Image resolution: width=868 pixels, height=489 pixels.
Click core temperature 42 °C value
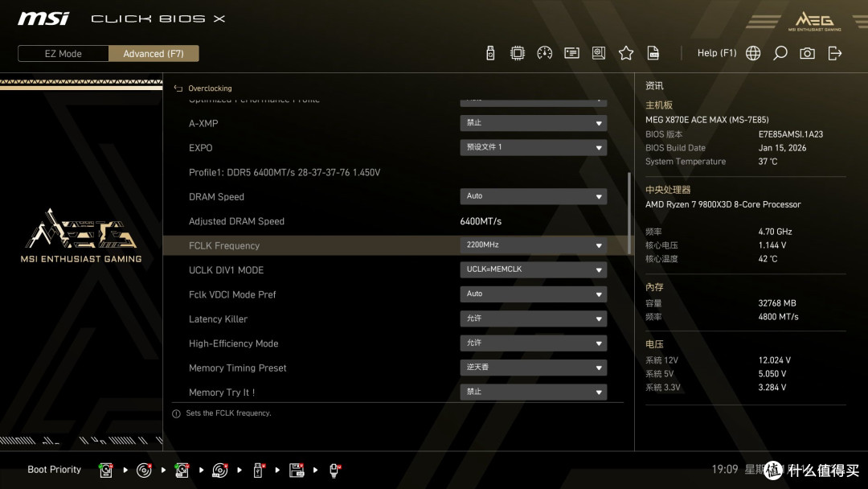768,259
